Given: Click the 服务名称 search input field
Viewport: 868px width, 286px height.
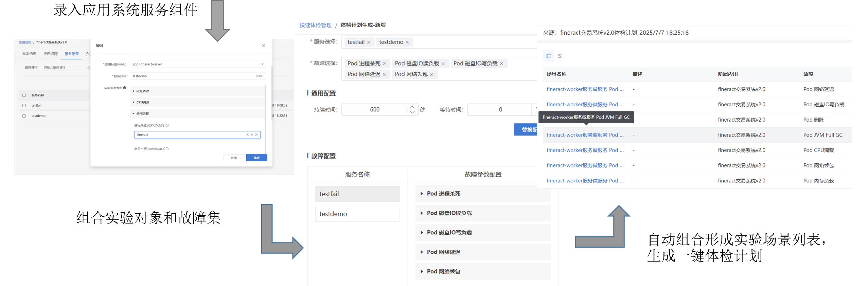Looking at the screenshot, I should coord(66,67).
